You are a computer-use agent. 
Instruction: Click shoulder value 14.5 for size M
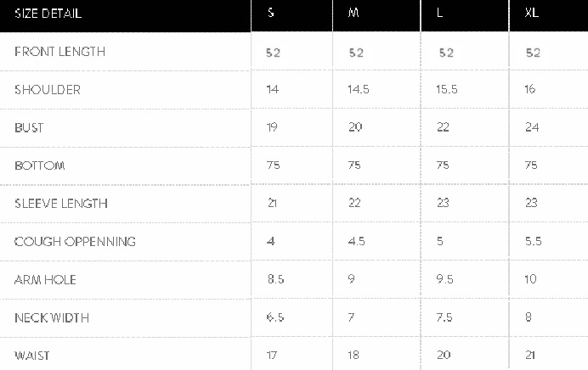click(359, 89)
